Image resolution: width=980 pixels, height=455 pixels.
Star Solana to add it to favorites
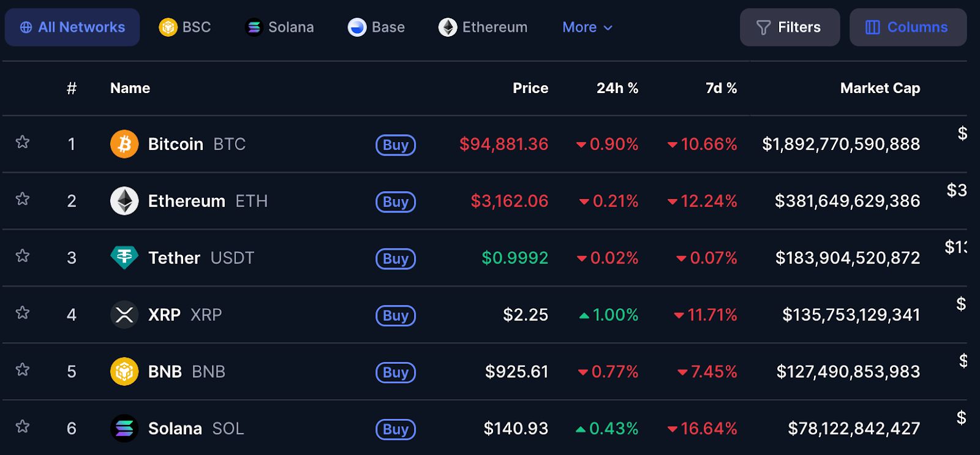pos(23,426)
